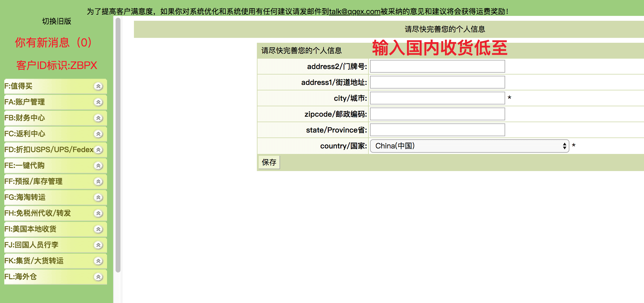Toggle the FF:预报/库存管理 chevron icon
Viewport: 644px width, 303px height.
(x=98, y=182)
